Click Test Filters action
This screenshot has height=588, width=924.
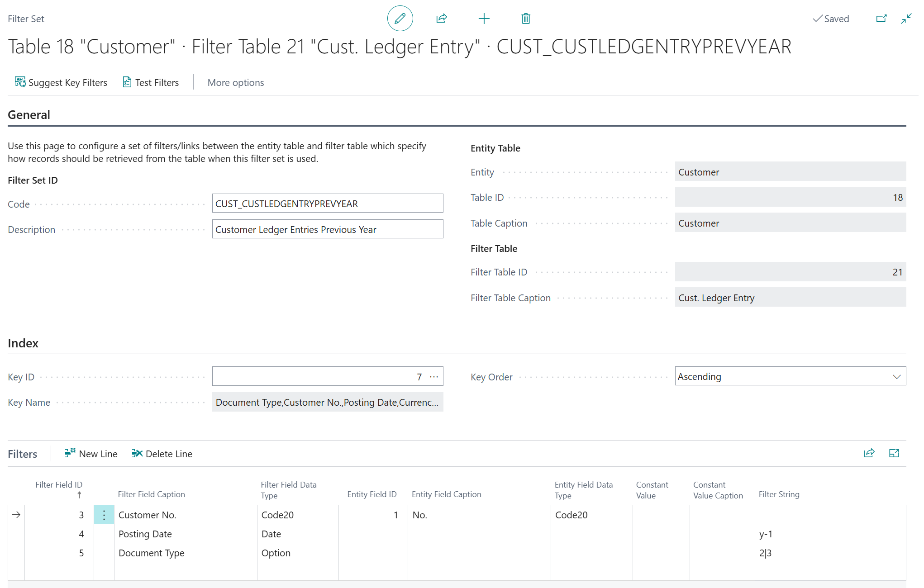[151, 82]
